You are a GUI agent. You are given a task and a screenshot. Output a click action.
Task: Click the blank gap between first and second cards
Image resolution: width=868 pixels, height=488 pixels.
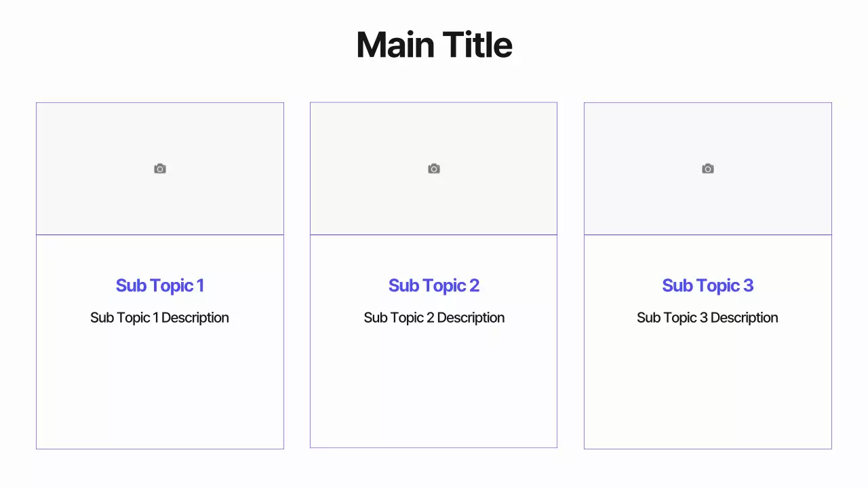(297, 271)
